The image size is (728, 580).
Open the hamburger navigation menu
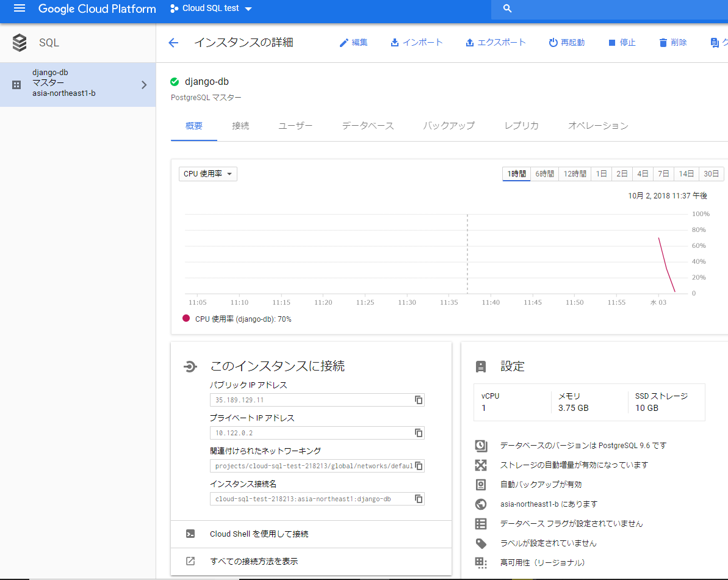pos(20,9)
